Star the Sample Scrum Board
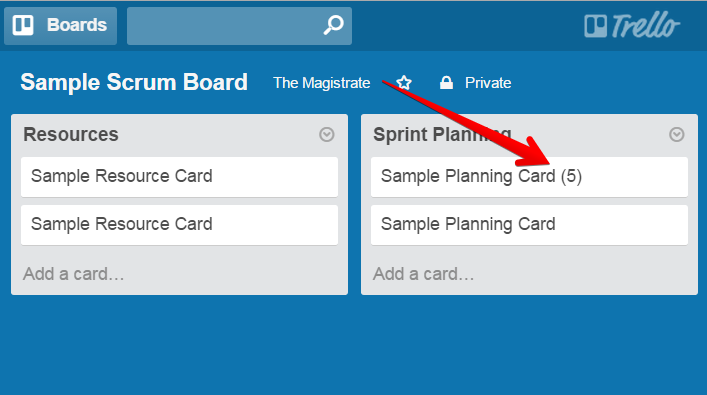 click(x=404, y=83)
